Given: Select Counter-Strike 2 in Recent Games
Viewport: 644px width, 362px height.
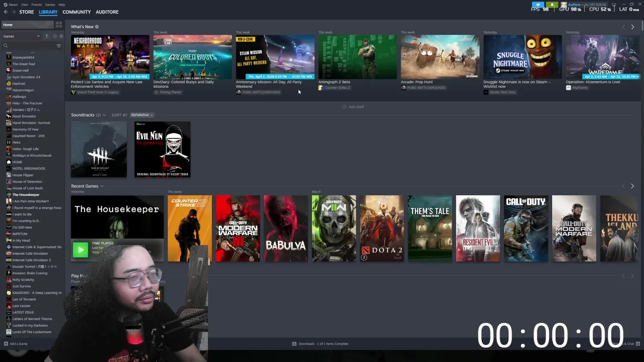Looking at the screenshot, I should (x=190, y=228).
